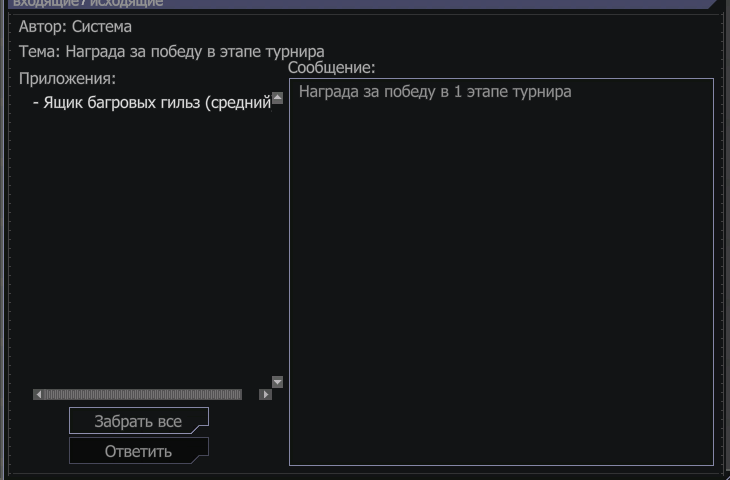Image resolution: width=730 pixels, height=480 pixels.
Task: Click the Приложения section label
Action: (x=68, y=78)
